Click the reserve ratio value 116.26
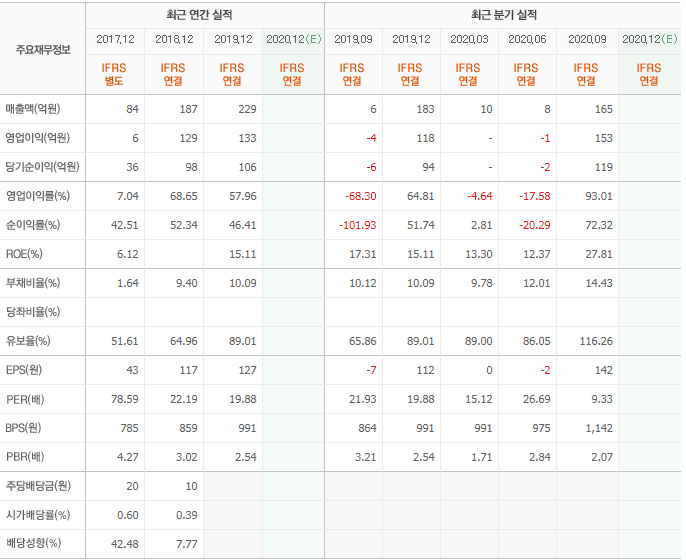686x560 pixels. pyautogui.click(x=596, y=341)
